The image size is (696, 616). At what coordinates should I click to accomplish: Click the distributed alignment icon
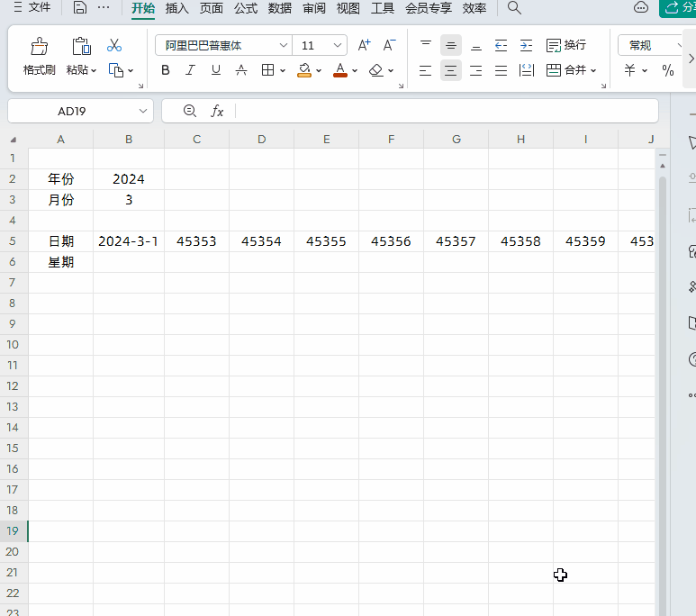(527, 70)
